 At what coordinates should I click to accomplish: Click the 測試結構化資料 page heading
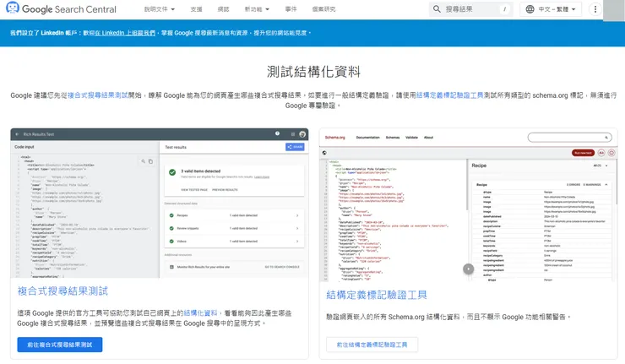click(x=313, y=72)
